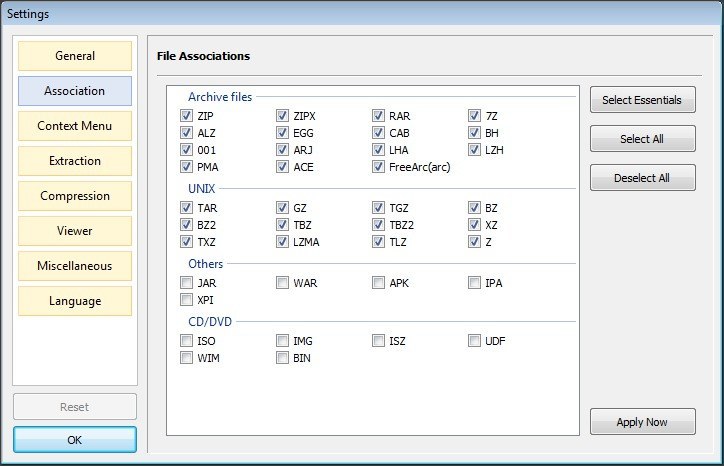Confirm settings with OK button
Image resolution: width=724 pixels, height=466 pixels.
(x=75, y=440)
